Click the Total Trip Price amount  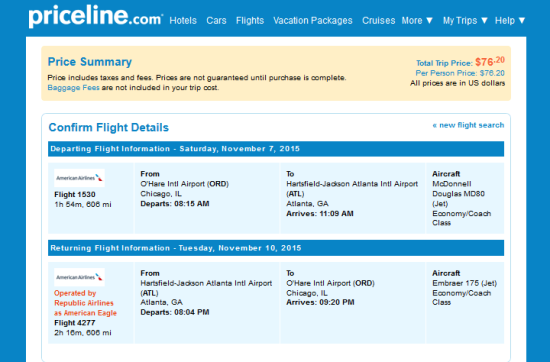click(490, 62)
